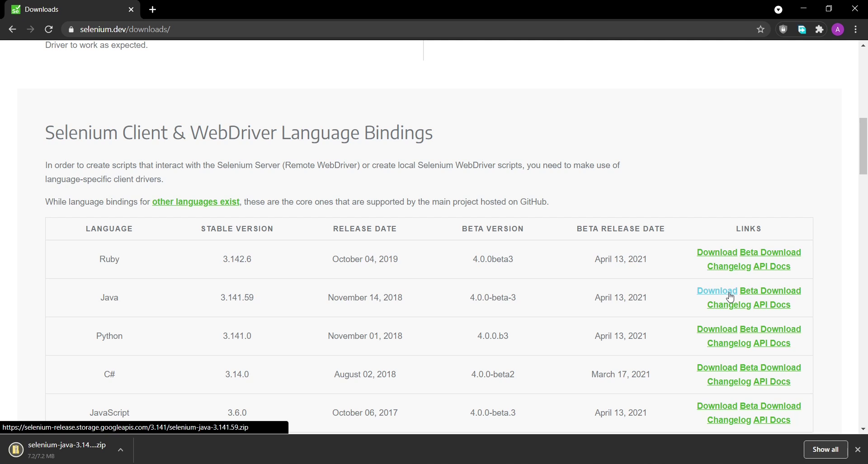
Task: Open the other languages exist link
Action: pyautogui.click(x=196, y=202)
